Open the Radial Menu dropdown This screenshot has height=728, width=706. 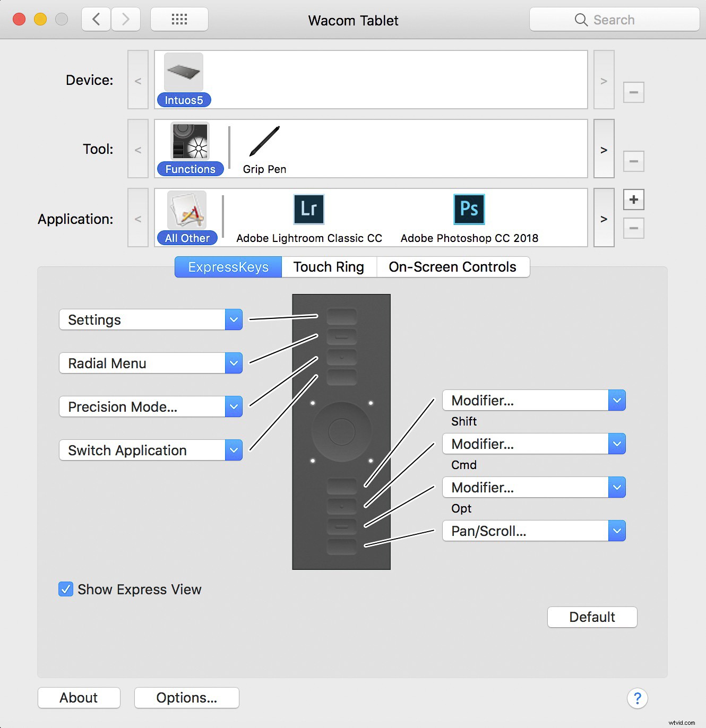tap(233, 363)
